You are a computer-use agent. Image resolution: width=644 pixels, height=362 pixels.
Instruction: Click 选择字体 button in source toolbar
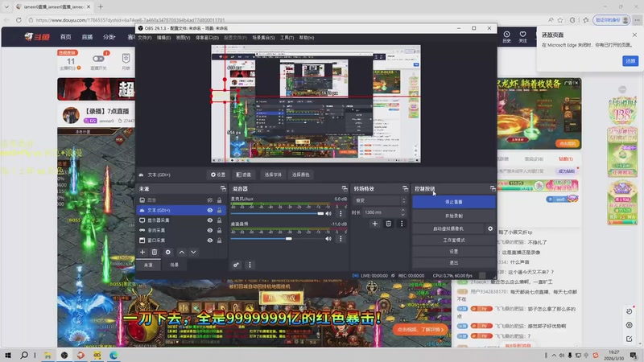[273, 175]
